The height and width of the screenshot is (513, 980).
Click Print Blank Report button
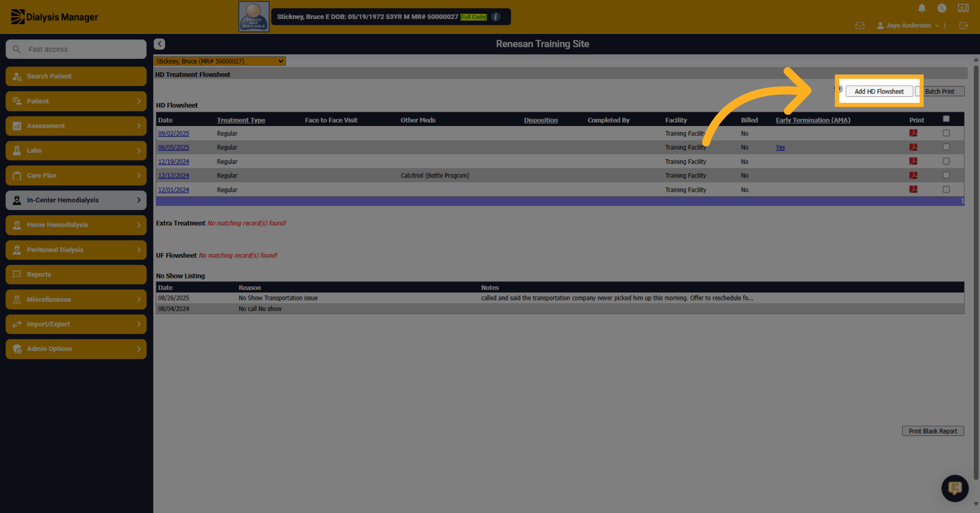(933, 431)
